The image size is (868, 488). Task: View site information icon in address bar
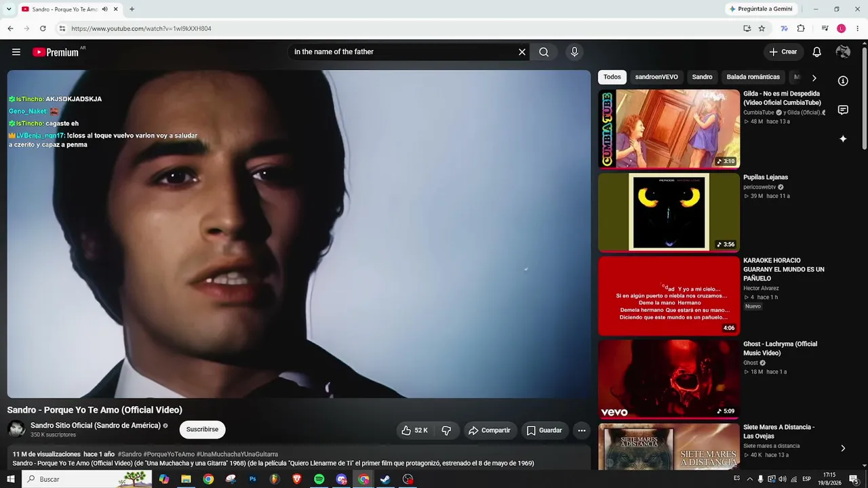pyautogui.click(x=62, y=28)
